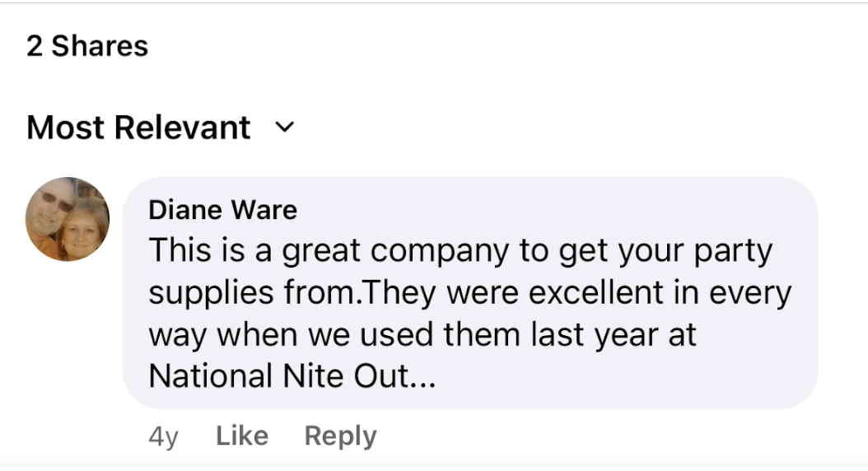868x471 pixels.
Task: Expand truncated text at 'National Nite Out...'
Action: pos(292,376)
